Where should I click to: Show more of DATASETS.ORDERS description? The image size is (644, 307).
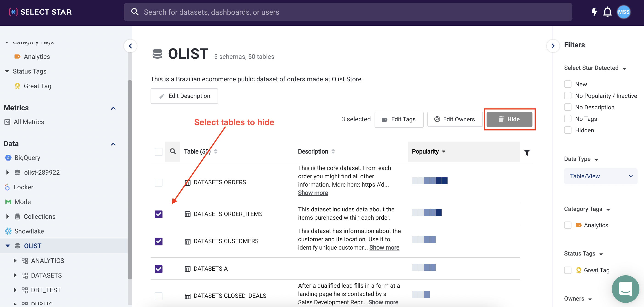tap(313, 193)
